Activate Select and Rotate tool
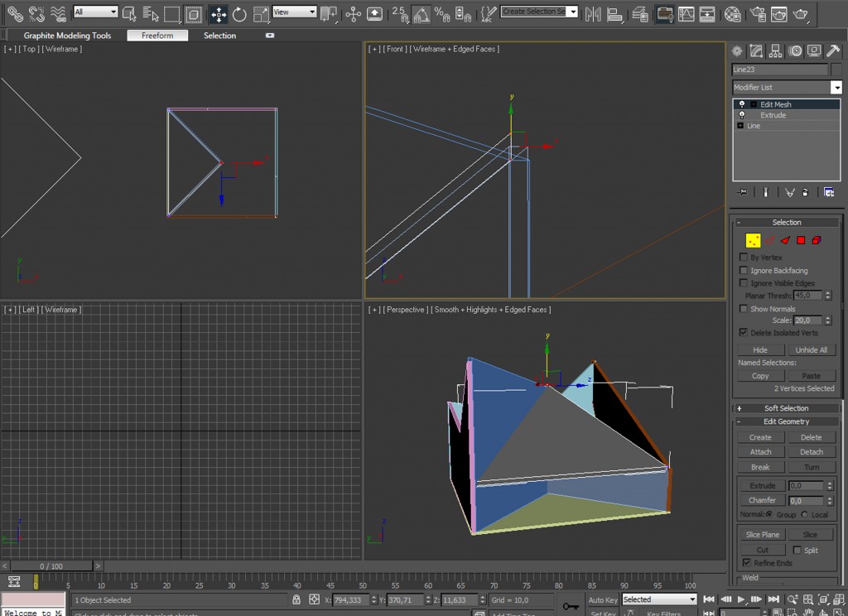This screenshot has height=616, width=848. click(x=239, y=14)
